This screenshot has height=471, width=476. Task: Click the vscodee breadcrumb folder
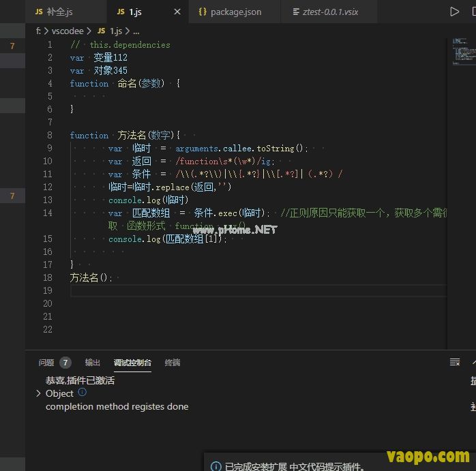coord(68,31)
